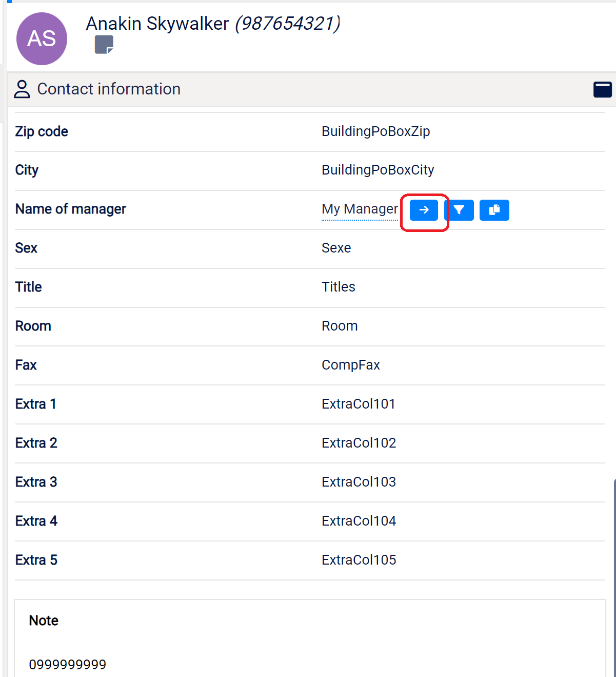This screenshot has height=677, width=616.
Task: Click the BuildingPoBoxCity value
Action: pyautogui.click(x=377, y=170)
